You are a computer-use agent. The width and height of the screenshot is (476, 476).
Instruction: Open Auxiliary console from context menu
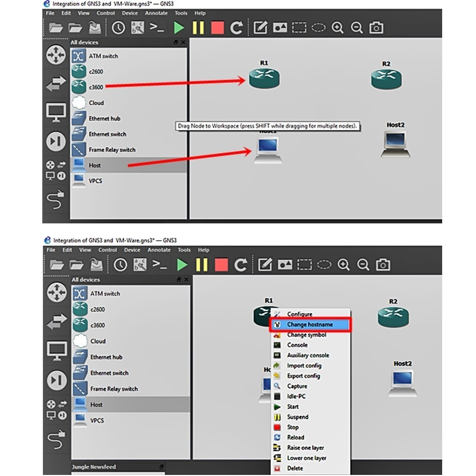click(x=310, y=355)
